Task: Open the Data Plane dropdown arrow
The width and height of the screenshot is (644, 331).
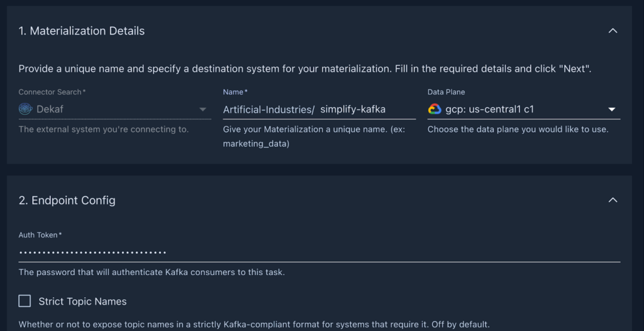Action: click(612, 109)
